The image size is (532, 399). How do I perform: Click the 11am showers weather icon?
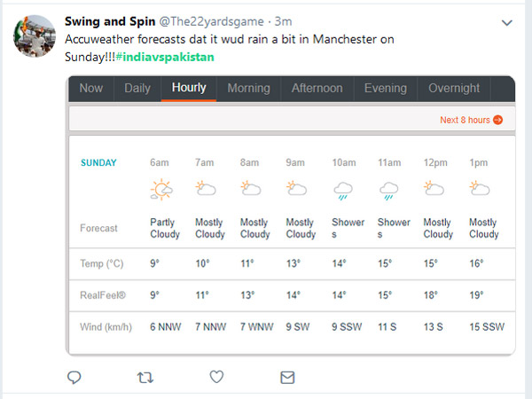[388, 190]
